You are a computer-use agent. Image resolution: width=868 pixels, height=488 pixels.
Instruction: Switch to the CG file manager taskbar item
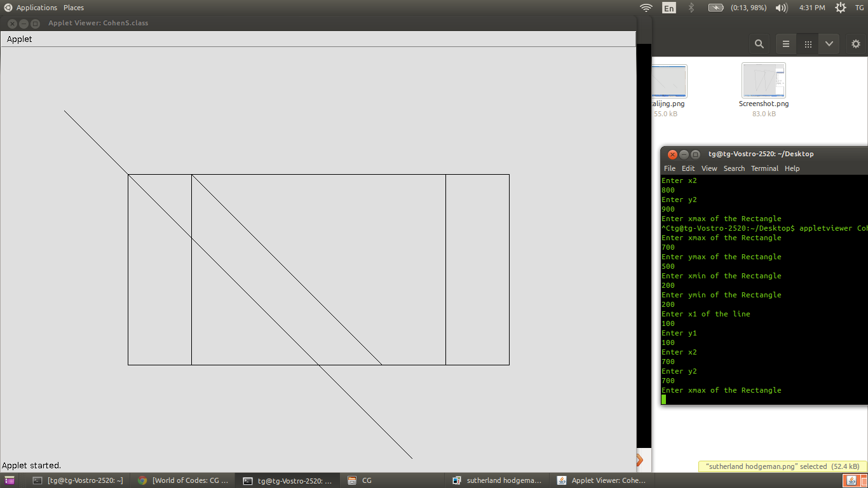pyautogui.click(x=393, y=481)
